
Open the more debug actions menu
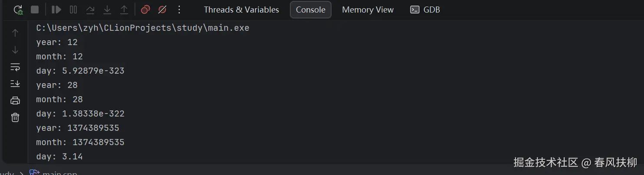click(x=179, y=10)
